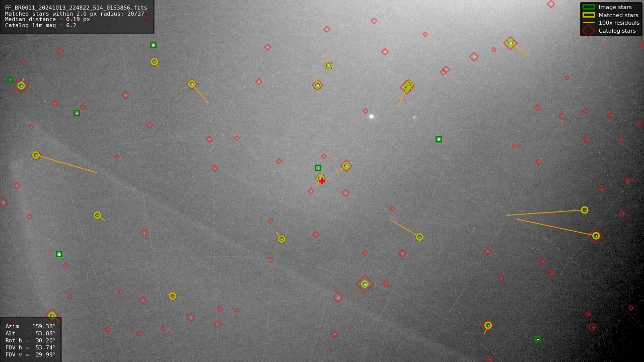
Task: Click the green Image stars legend square
Action: [589, 7]
